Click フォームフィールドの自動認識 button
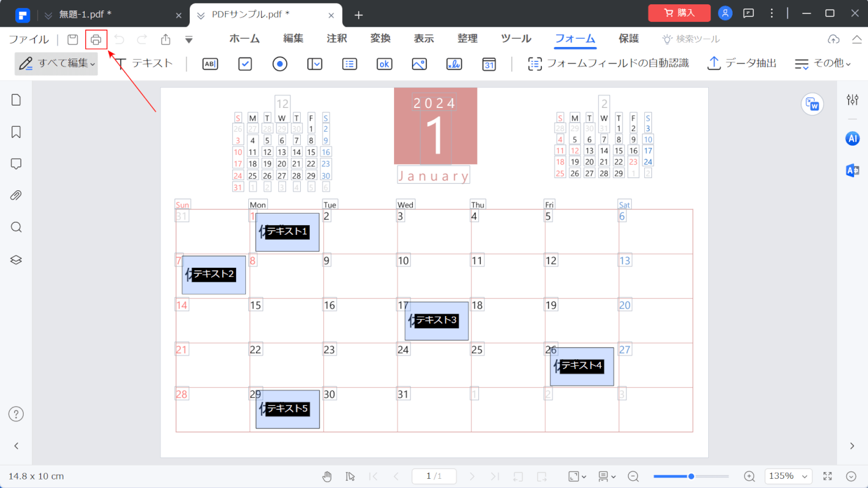The height and width of the screenshot is (488, 868). tap(609, 63)
